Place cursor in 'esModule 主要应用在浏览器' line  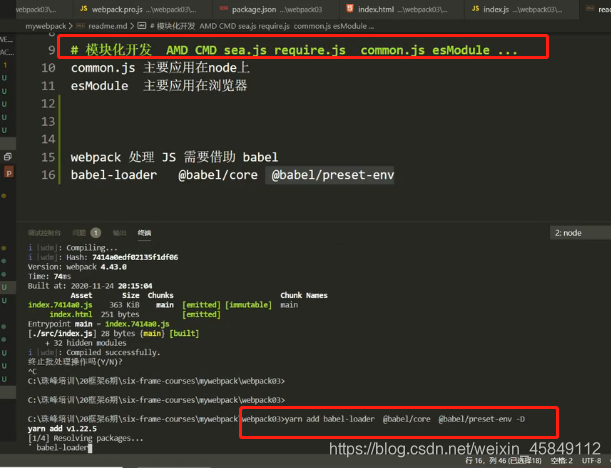coord(159,86)
